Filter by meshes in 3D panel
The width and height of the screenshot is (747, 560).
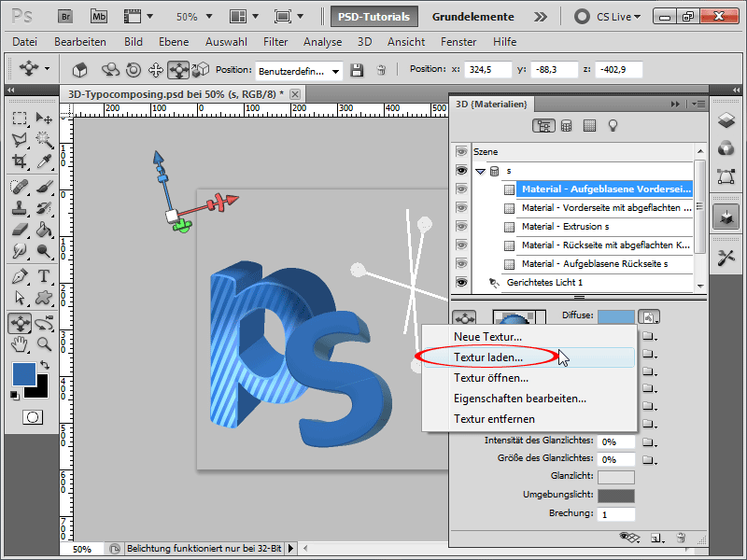coord(567,126)
